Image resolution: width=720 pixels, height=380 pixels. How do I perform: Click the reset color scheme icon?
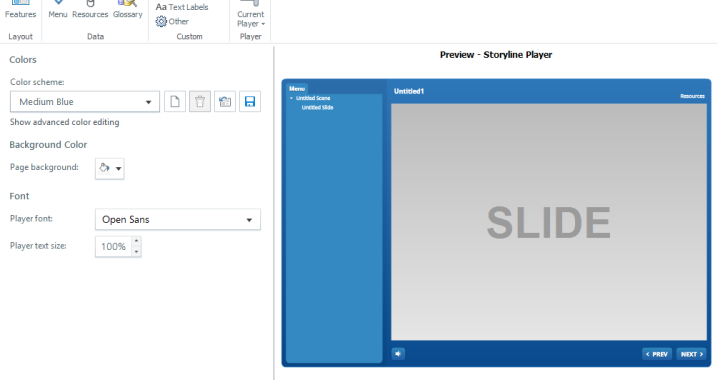[225, 101]
